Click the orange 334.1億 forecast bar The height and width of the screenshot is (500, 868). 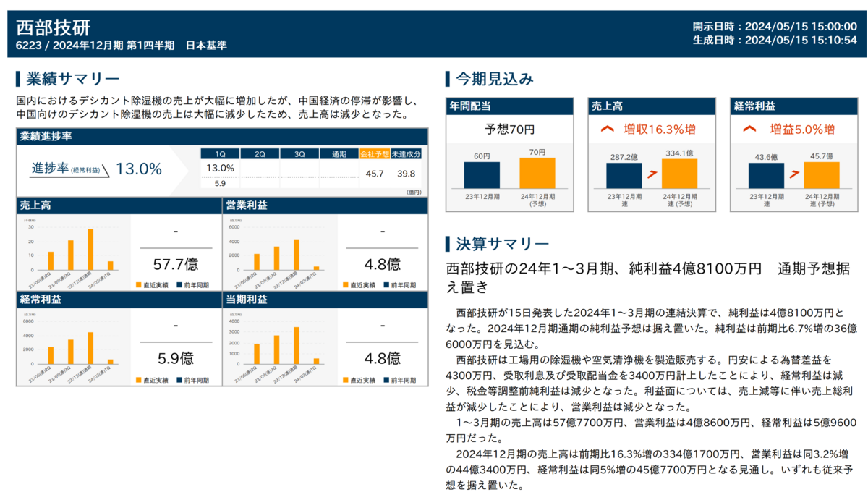(x=680, y=174)
